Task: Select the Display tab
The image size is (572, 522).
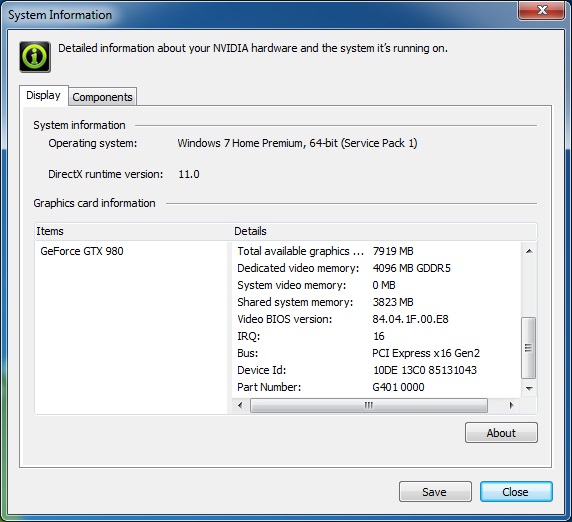Action: [43, 96]
